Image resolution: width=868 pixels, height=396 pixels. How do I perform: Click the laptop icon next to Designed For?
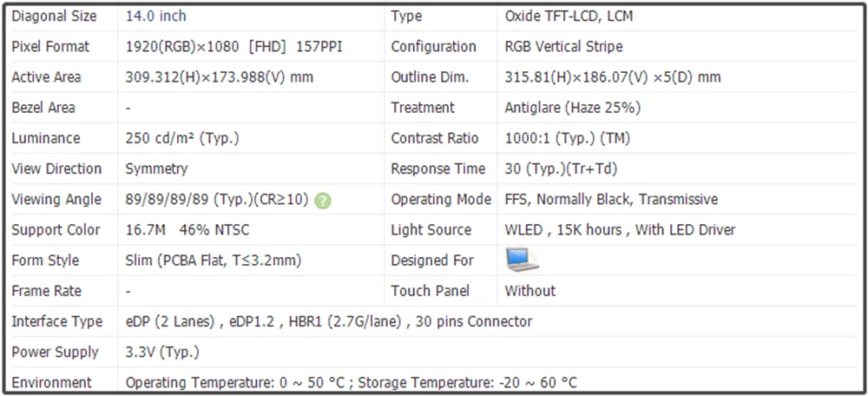[522, 260]
